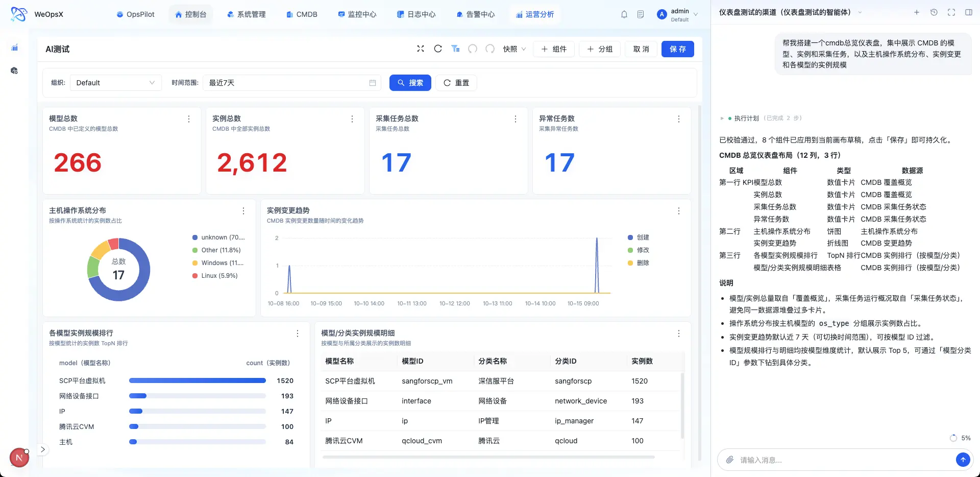Open chat history clock icon
This screenshot has width=980, height=477.
point(934,12)
